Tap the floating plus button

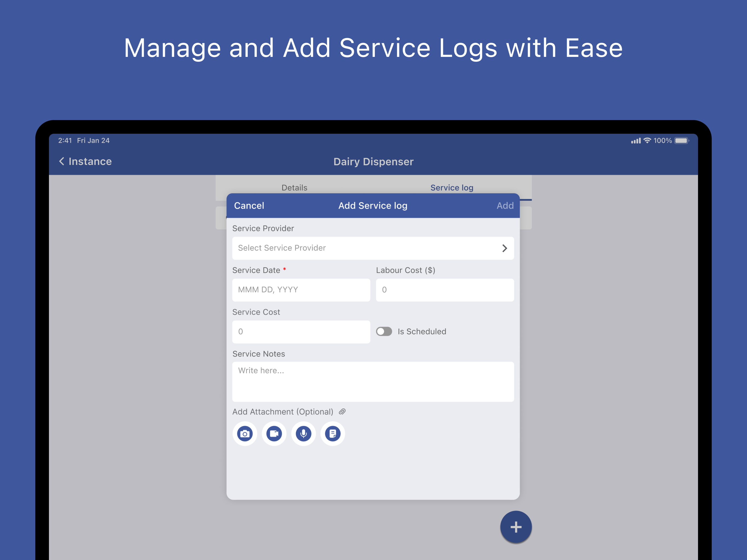tap(516, 527)
